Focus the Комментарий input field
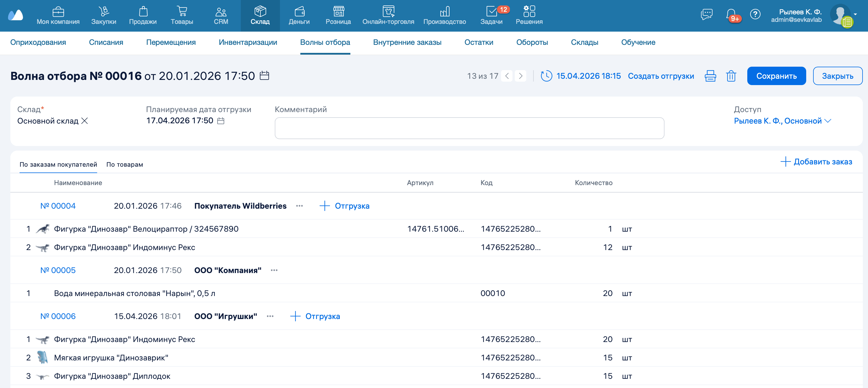This screenshot has width=868, height=388. pos(469,128)
